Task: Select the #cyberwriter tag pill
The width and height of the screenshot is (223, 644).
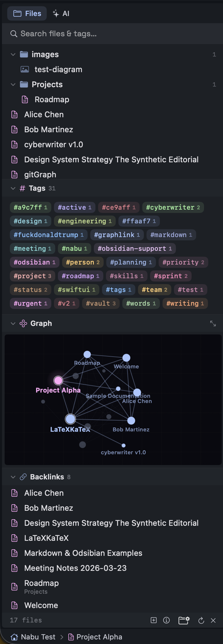Action: tap(173, 207)
